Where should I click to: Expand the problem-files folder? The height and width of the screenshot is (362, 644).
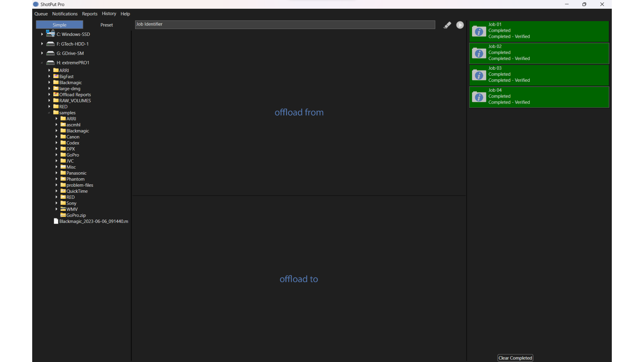pos(56,185)
